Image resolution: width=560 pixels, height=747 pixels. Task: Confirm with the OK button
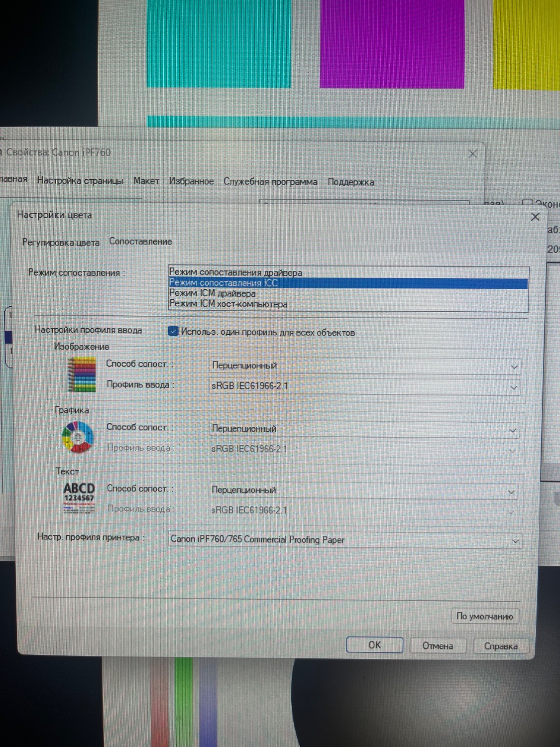coord(374,645)
